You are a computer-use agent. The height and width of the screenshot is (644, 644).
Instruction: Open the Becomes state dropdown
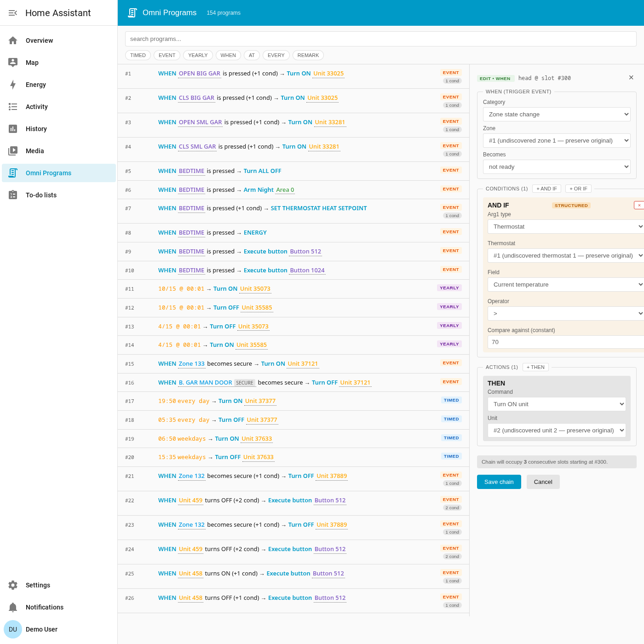[x=557, y=167]
